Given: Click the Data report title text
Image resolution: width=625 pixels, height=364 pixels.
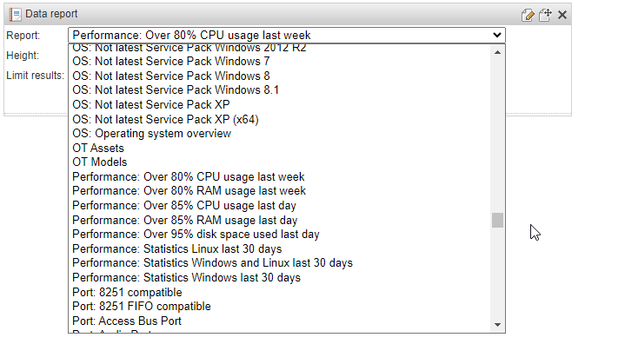Looking at the screenshot, I should point(51,14).
